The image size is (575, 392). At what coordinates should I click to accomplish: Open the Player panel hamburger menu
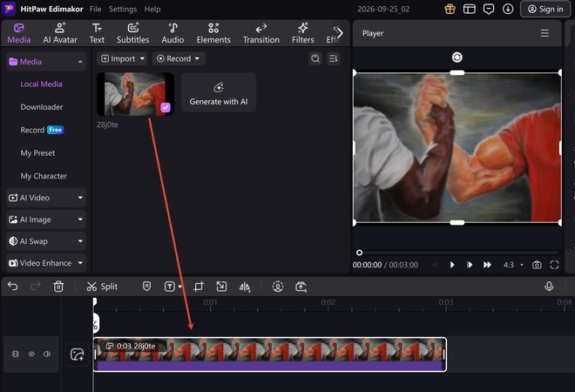point(545,33)
